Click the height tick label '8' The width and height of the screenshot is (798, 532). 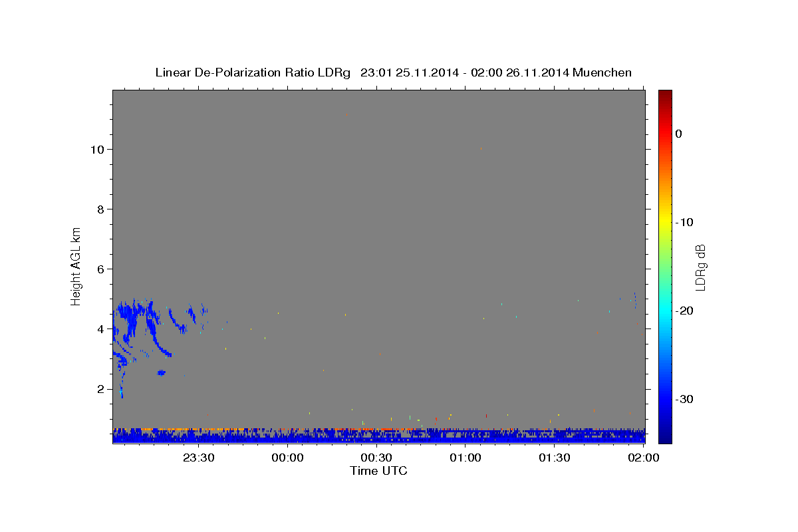coord(101,209)
